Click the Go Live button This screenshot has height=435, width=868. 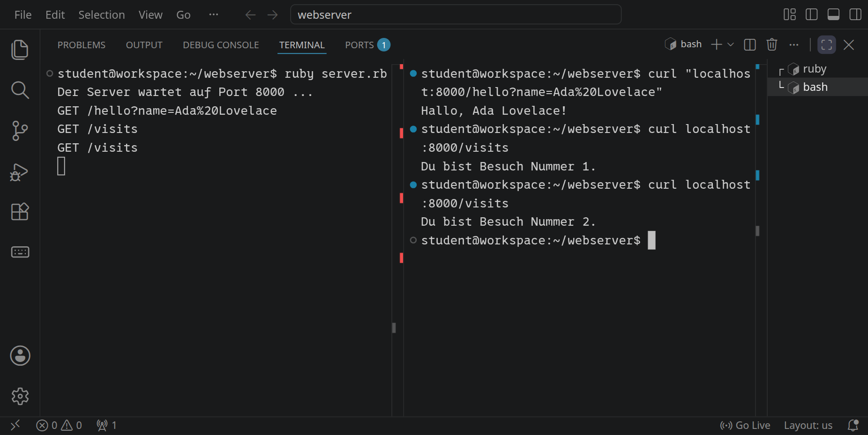[x=745, y=425]
